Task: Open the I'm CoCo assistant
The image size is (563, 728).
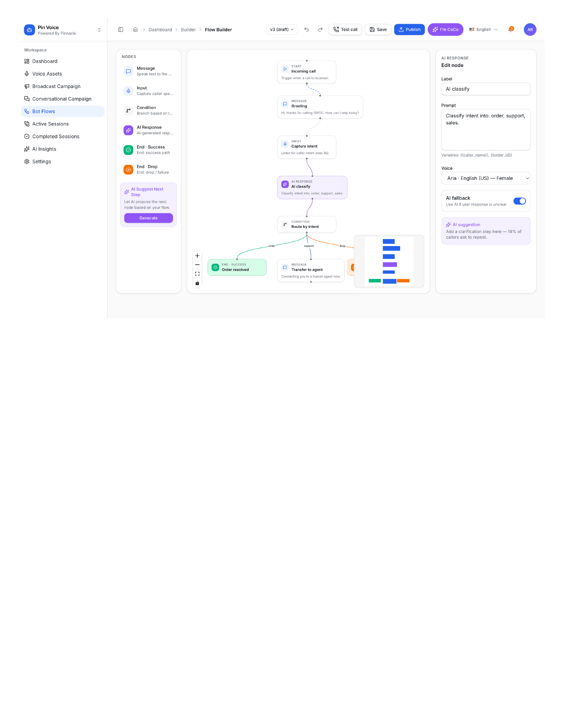Action: pos(445,30)
